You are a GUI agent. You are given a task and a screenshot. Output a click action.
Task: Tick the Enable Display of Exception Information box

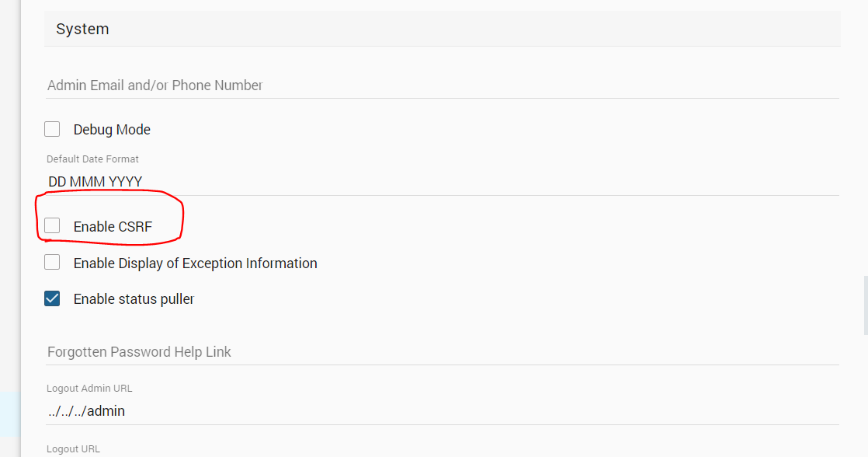pos(52,263)
